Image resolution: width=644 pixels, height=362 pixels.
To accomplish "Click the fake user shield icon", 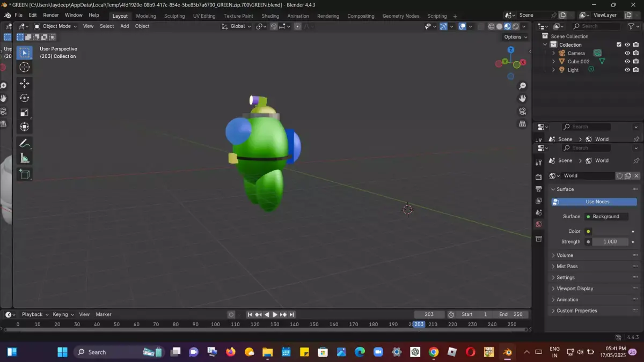I will (x=619, y=176).
